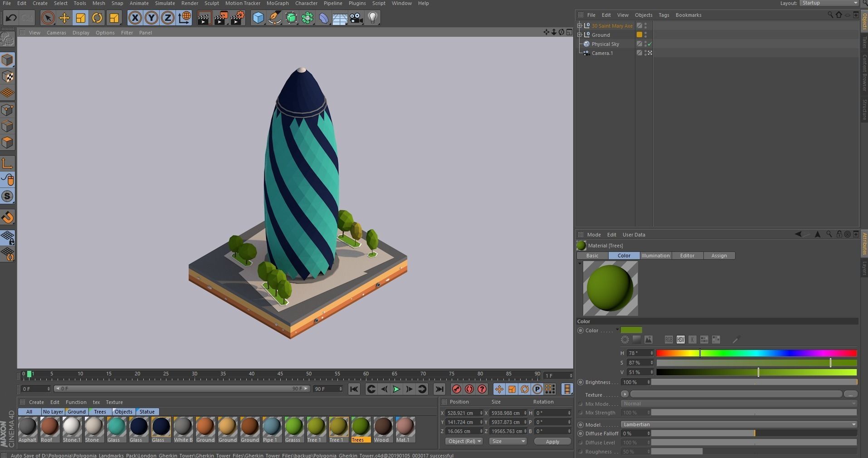This screenshot has height=458, width=868.
Task: Switch to Points mode
Action: 8,109
